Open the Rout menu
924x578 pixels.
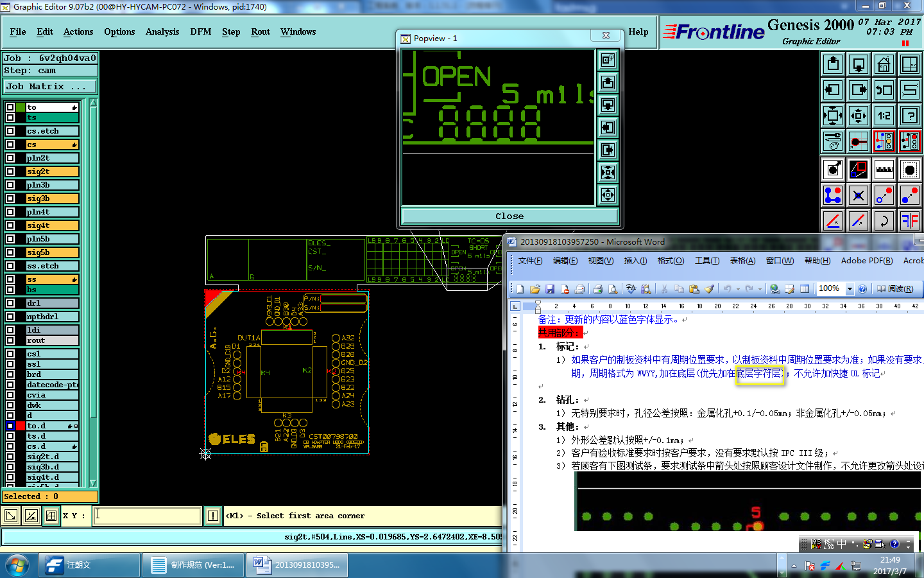tap(261, 32)
